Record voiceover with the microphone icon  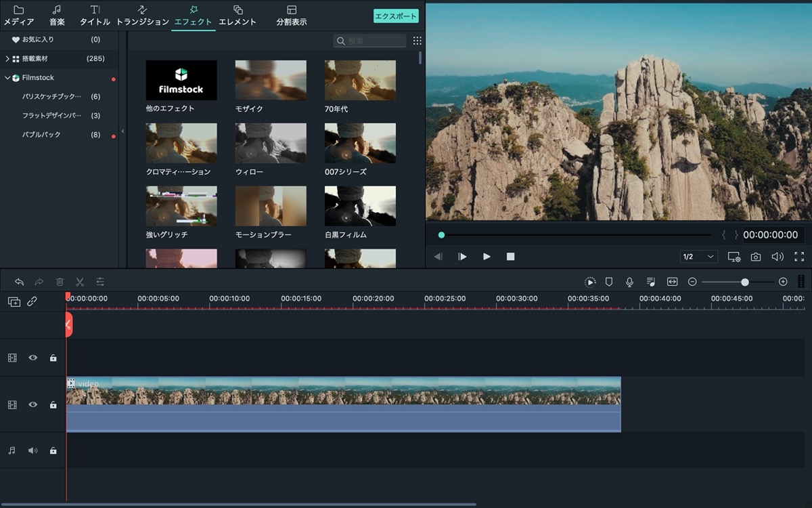point(629,282)
